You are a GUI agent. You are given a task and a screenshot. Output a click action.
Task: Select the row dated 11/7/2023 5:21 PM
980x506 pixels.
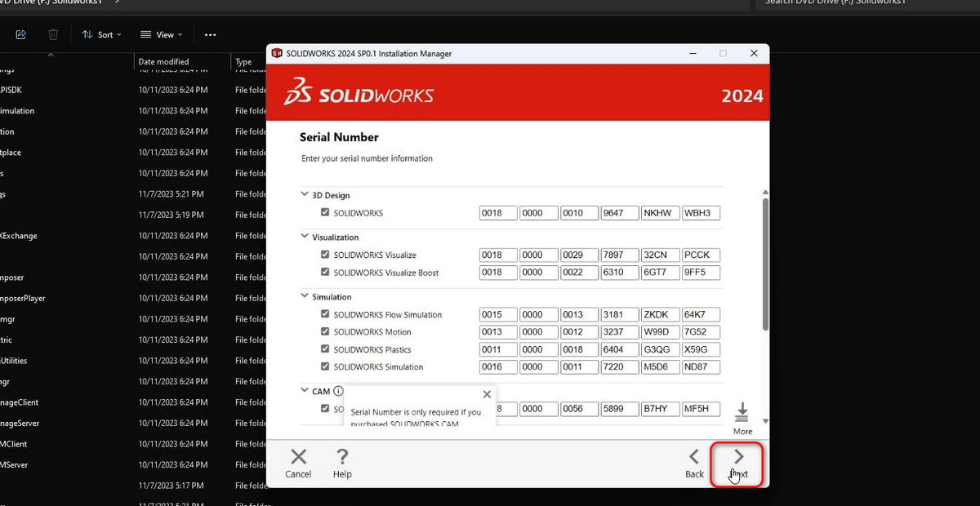click(x=133, y=194)
